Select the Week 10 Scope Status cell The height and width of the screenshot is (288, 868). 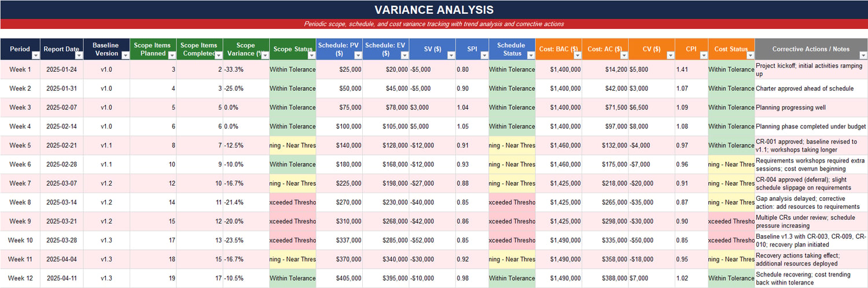coord(293,240)
